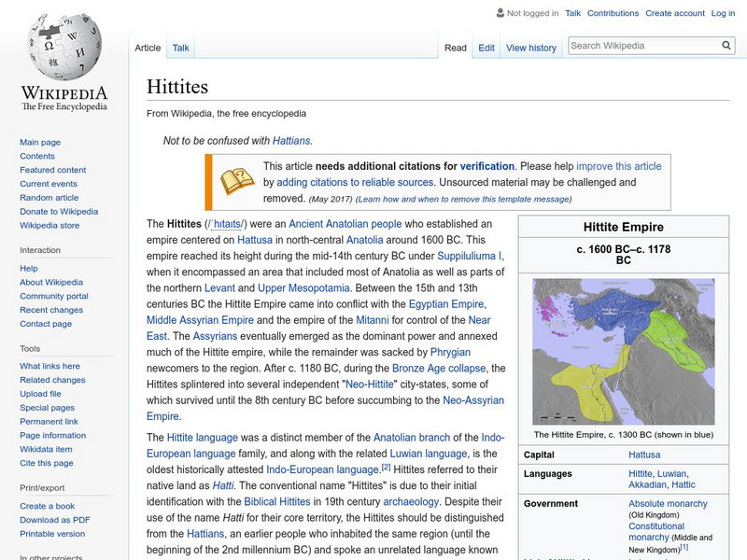The image size is (747, 560).
Task: Load a Random article
Action: pyautogui.click(x=49, y=197)
